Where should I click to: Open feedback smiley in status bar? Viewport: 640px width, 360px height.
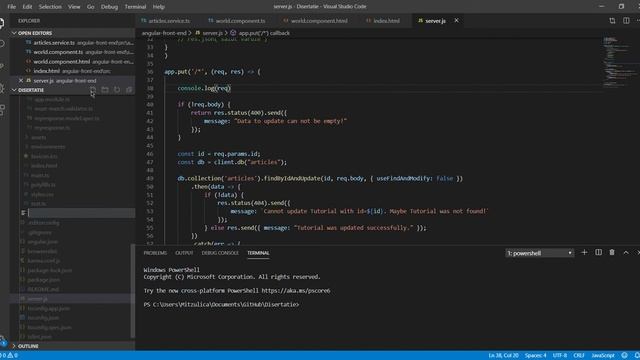[x=624, y=355]
